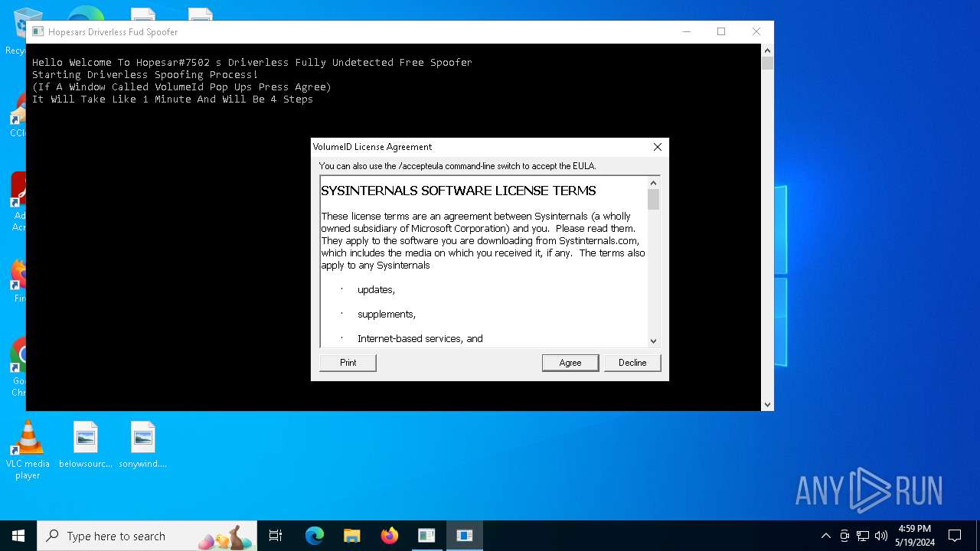This screenshot has width=980, height=551.
Task: Select the VLC media player desktop icon
Action: click(28, 450)
